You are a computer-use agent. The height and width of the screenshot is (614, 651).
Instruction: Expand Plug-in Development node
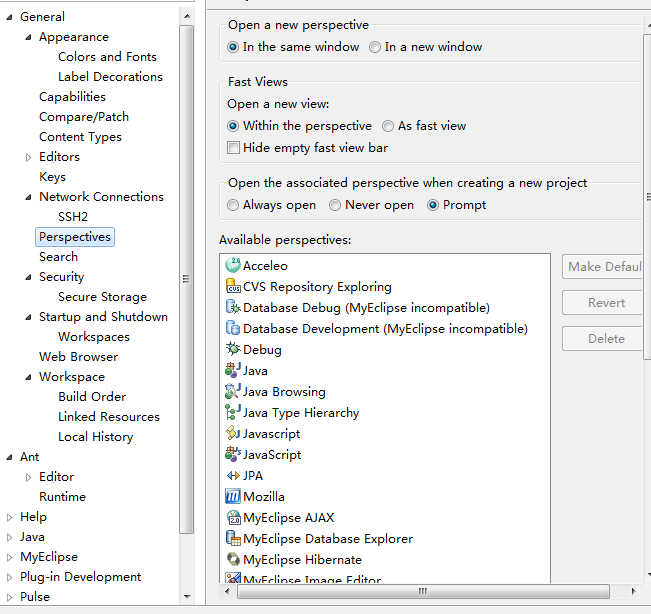coord(10,577)
